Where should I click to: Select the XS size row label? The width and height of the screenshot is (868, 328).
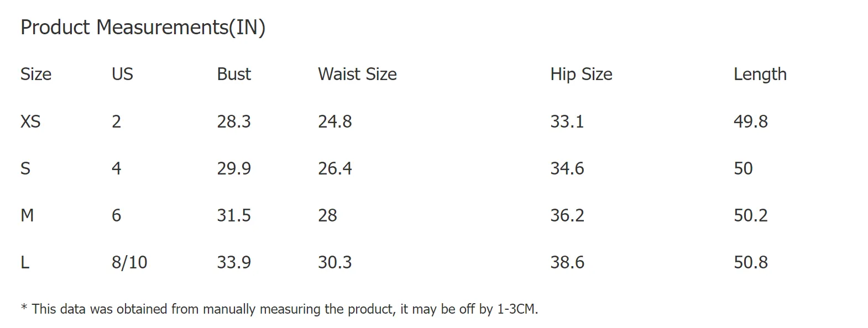click(30, 121)
